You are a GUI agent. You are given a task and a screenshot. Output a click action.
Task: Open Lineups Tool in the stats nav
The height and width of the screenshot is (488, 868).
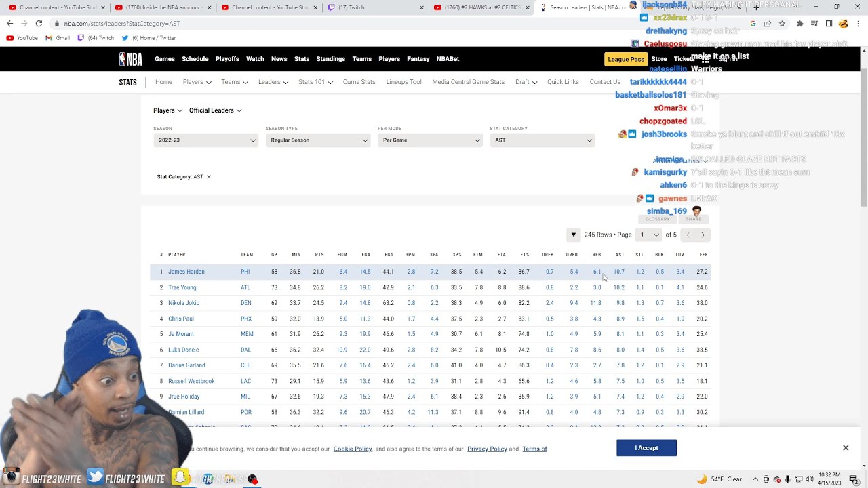coord(404,82)
